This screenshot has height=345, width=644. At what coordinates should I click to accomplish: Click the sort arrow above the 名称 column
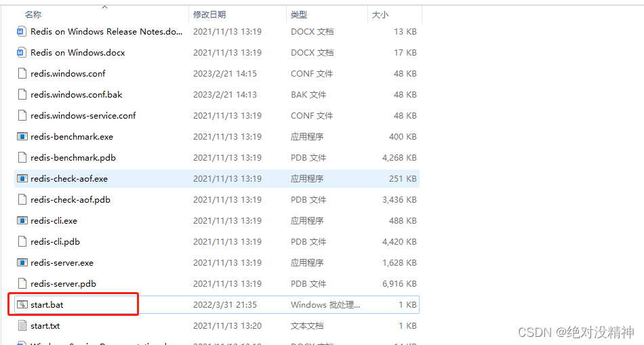[104, 7]
